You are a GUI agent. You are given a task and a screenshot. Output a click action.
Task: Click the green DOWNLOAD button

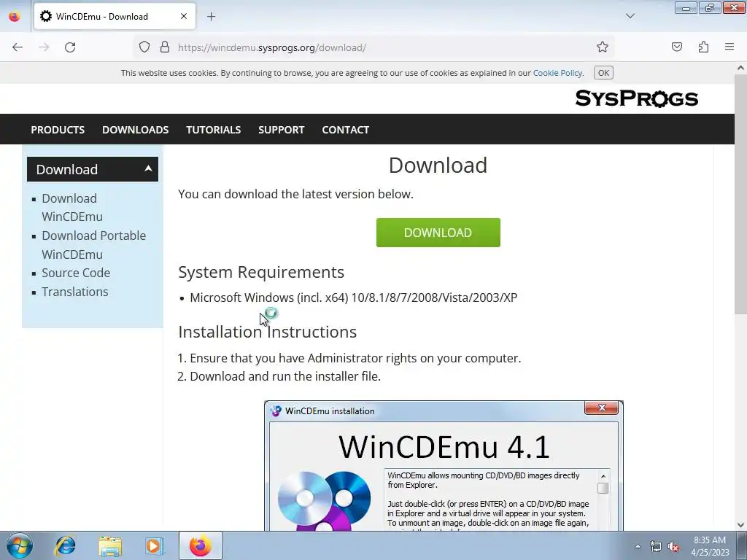click(438, 233)
